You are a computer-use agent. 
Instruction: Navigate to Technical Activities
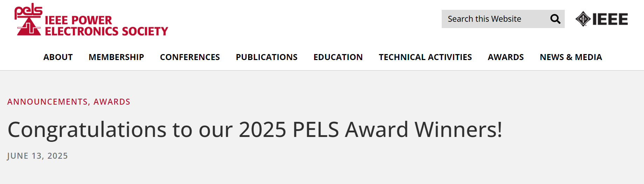425,57
